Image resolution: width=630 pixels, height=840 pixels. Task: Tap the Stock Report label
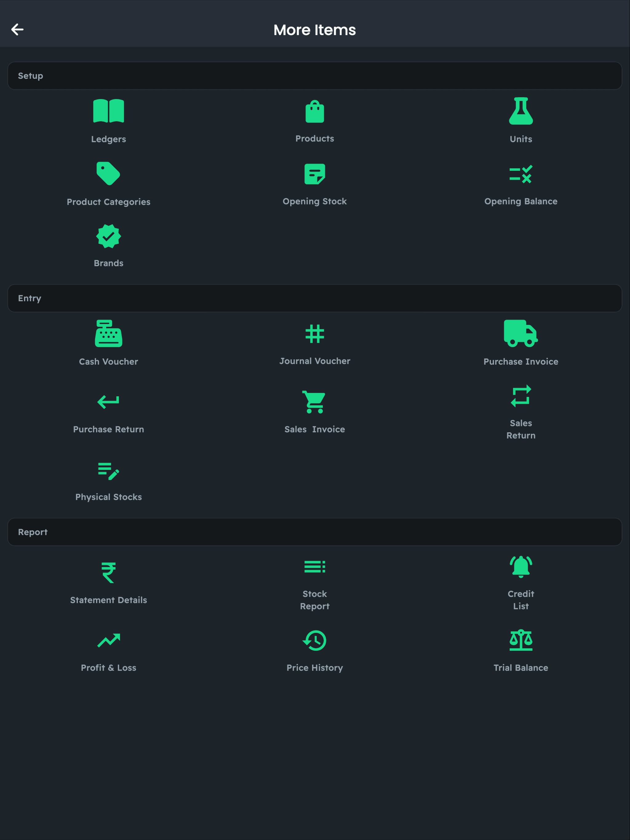point(315,600)
